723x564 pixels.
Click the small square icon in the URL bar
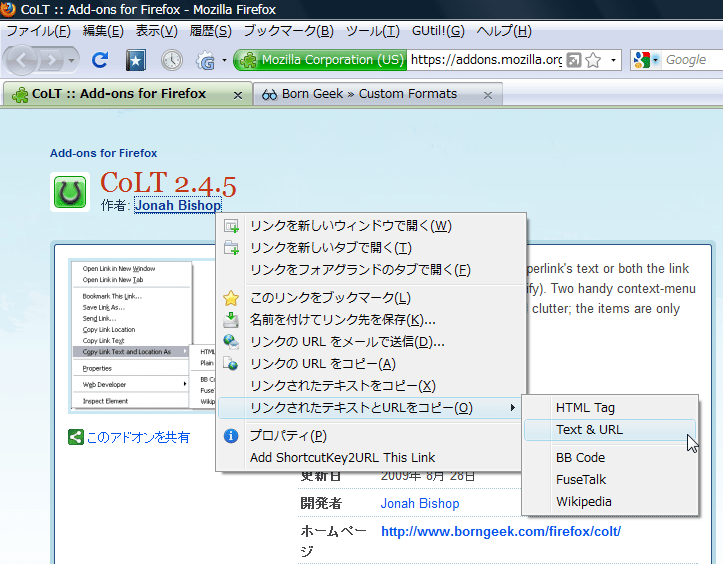click(x=574, y=60)
